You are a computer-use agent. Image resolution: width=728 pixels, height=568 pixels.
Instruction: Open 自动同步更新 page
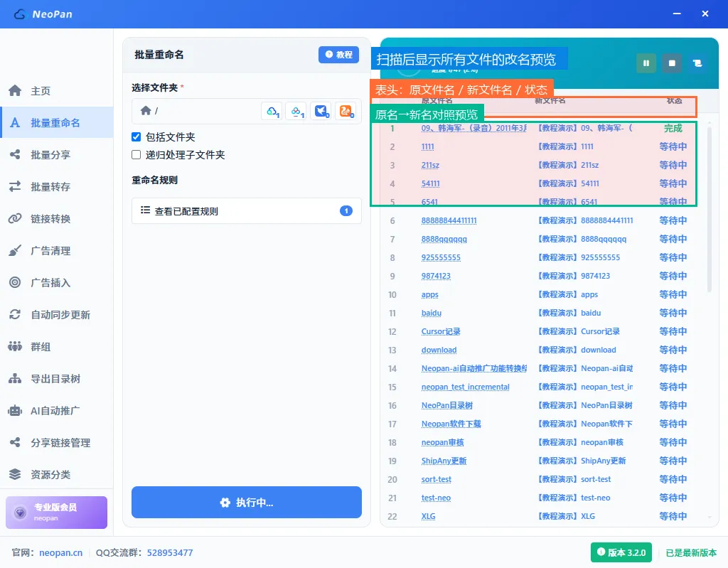[x=57, y=314]
